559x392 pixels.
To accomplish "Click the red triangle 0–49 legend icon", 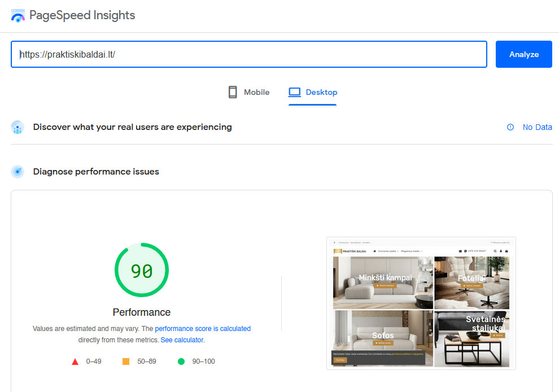I will click(x=75, y=361).
